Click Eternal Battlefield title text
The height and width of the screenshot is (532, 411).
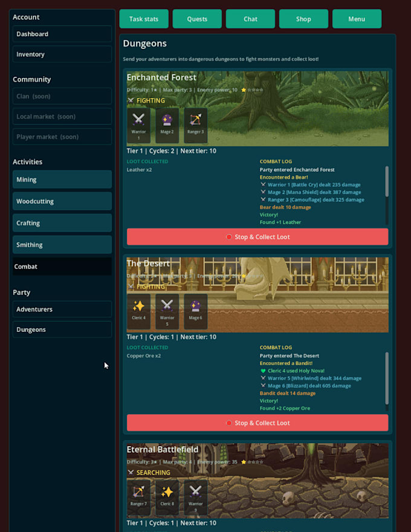click(x=163, y=449)
